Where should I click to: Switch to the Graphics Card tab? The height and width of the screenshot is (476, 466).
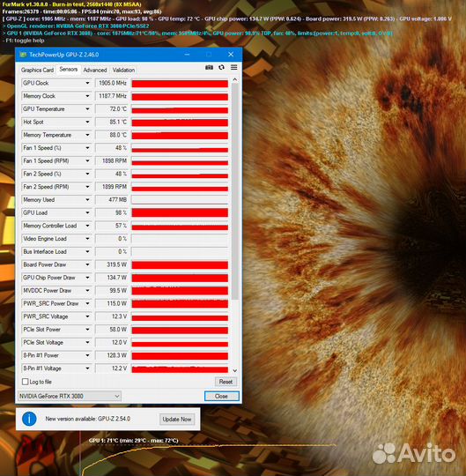coord(37,71)
